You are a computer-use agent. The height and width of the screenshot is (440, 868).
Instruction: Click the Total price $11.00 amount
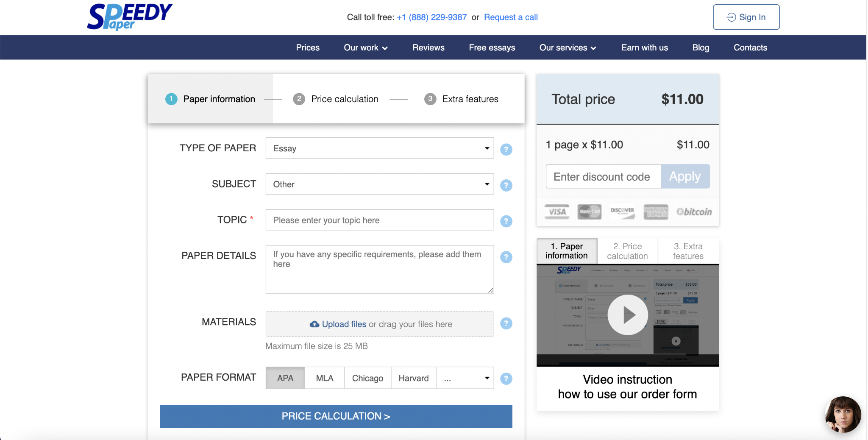pos(682,99)
